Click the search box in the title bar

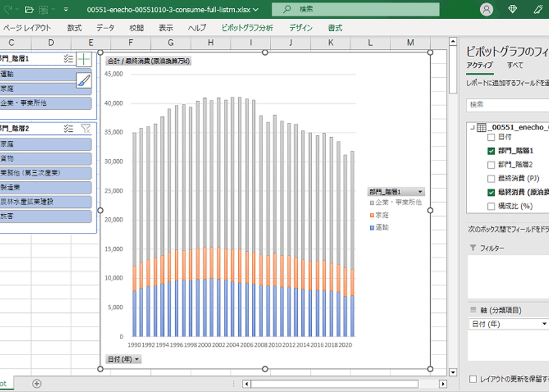[355, 10]
